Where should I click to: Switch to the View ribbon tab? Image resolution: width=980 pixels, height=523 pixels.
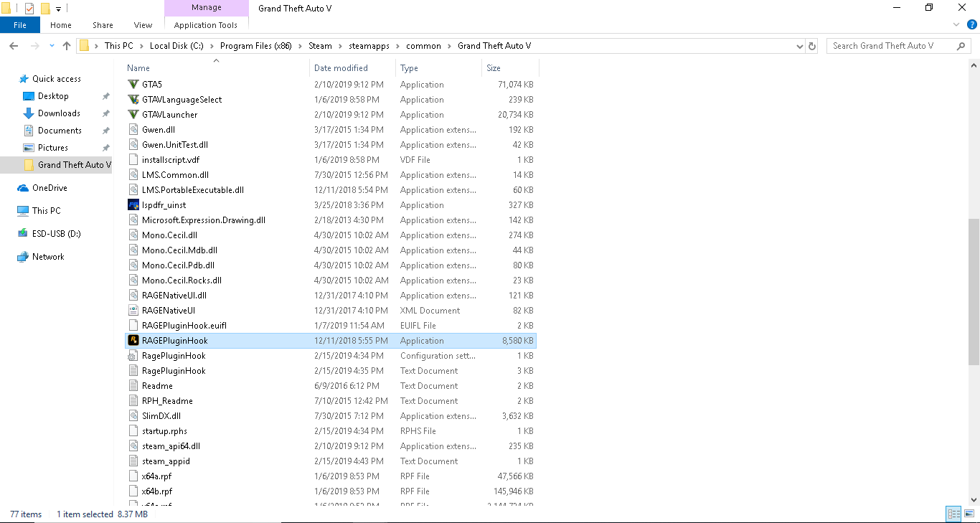(143, 25)
